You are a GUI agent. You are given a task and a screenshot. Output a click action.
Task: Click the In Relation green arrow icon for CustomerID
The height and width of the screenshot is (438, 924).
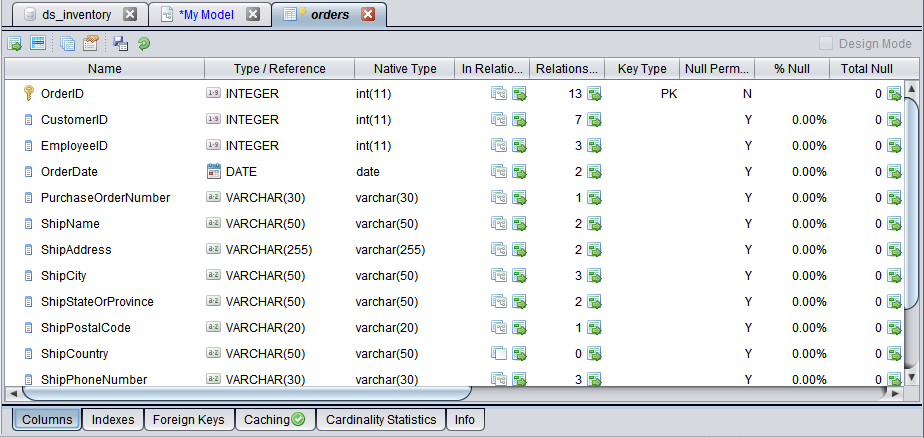[x=519, y=120]
